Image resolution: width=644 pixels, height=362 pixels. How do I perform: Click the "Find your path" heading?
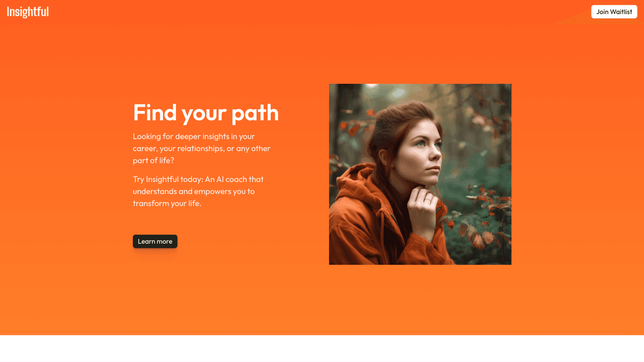pos(206,113)
